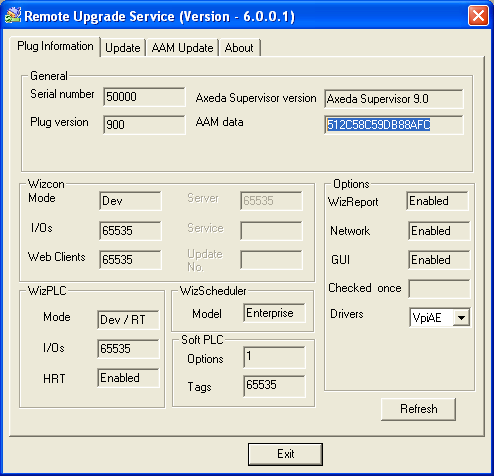The height and width of the screenshot is (476, 494).
Task: Click the Soft PLC Tags field
Action: [274, 386]
